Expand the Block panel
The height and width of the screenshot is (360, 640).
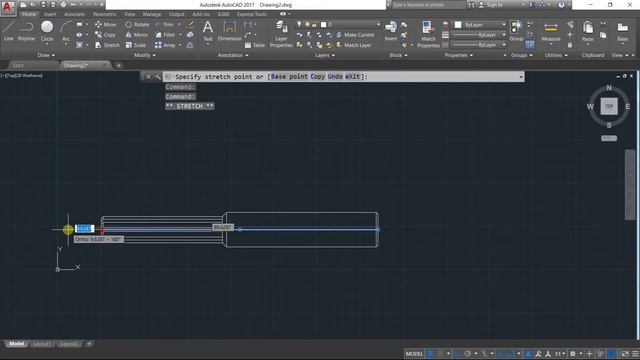tap(398, 55)
